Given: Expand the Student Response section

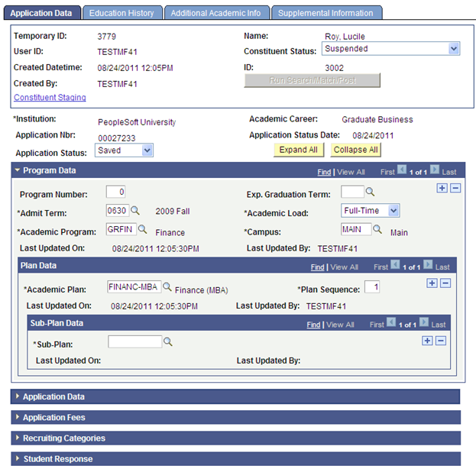Looking at the screenshot, I should (18, 458).
